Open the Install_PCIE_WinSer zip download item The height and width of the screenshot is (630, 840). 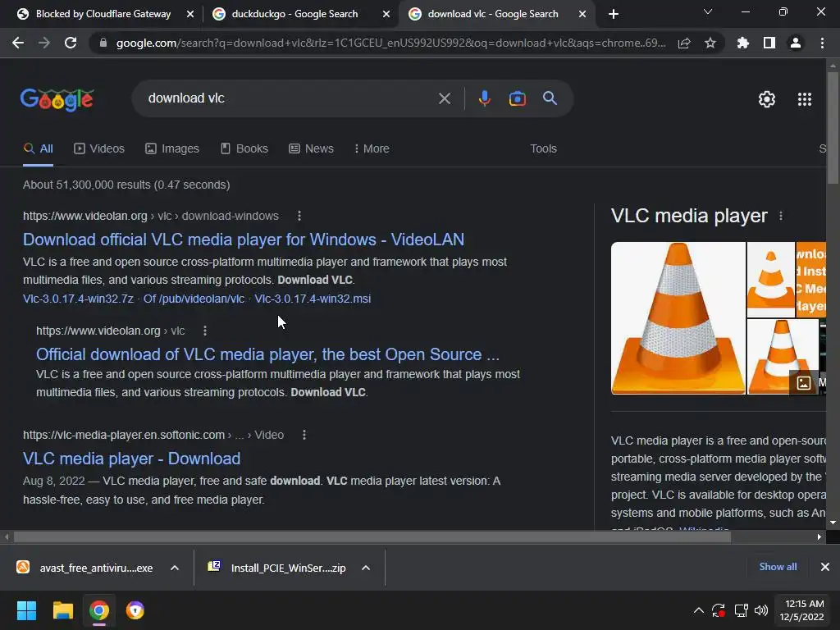click(x=277, y=568)
